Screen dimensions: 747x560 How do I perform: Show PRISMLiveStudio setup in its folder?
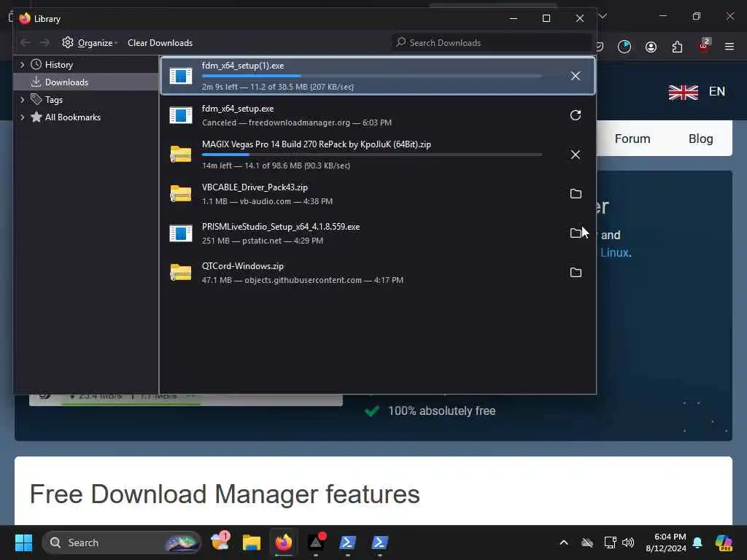(576, 233)
